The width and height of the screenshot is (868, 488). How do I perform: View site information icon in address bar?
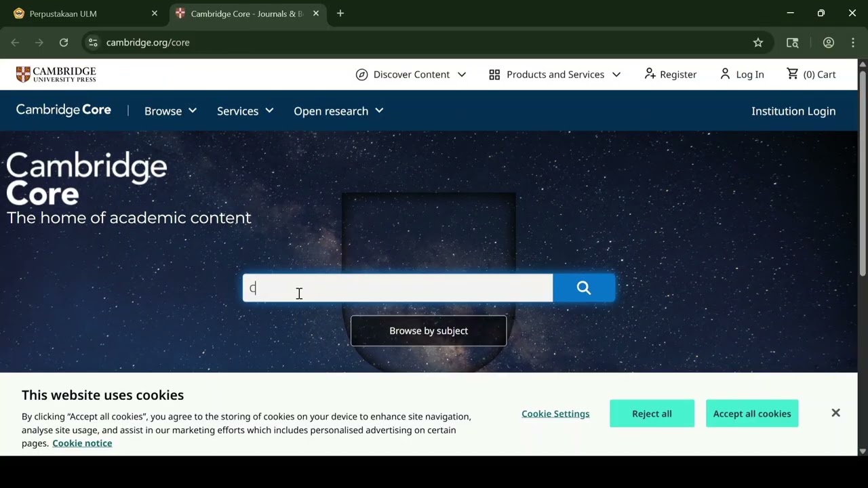point(93,43)
